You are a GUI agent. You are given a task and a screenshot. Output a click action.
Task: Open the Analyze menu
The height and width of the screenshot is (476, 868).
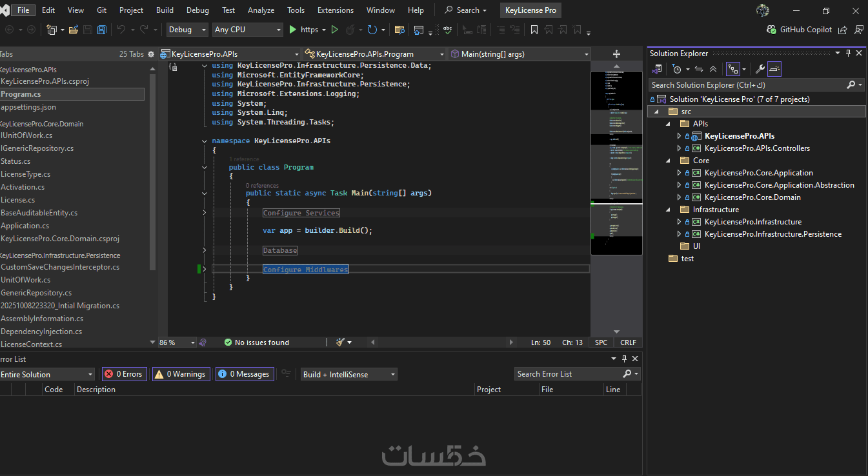click(x=261, y=10)
